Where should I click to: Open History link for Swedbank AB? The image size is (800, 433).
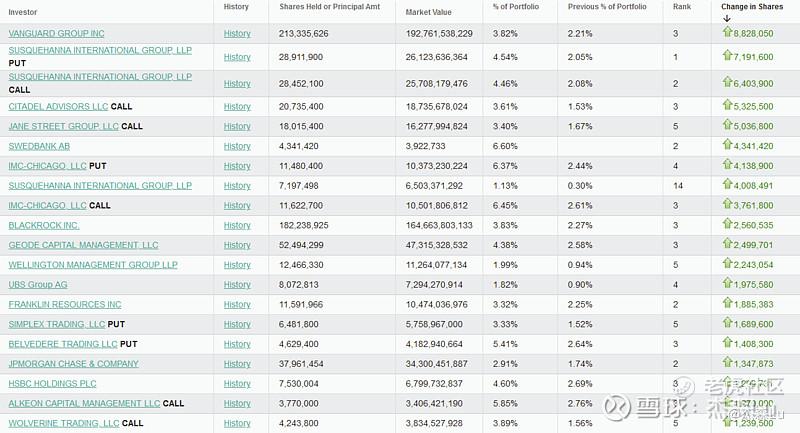(x=237, y=146)
